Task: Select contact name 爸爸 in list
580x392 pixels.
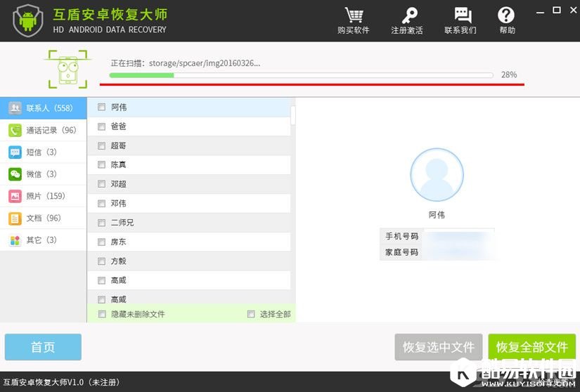Action: [x=118, y=126]
